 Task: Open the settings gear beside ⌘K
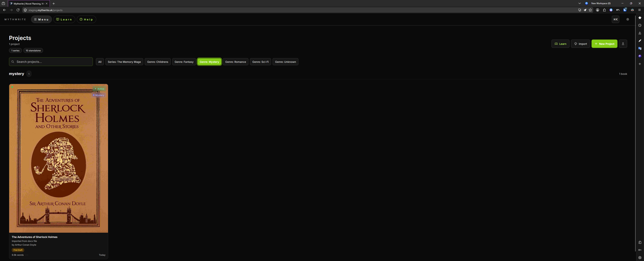click(x=628, y=19)
